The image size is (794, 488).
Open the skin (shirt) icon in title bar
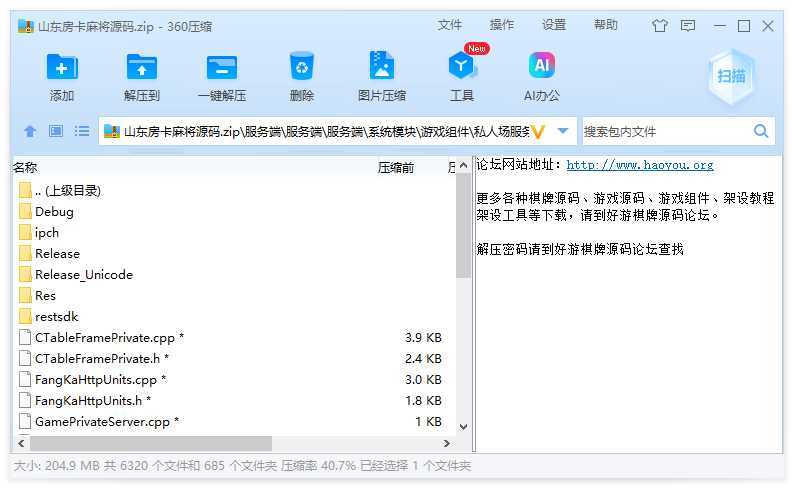(x=659, y=25)
